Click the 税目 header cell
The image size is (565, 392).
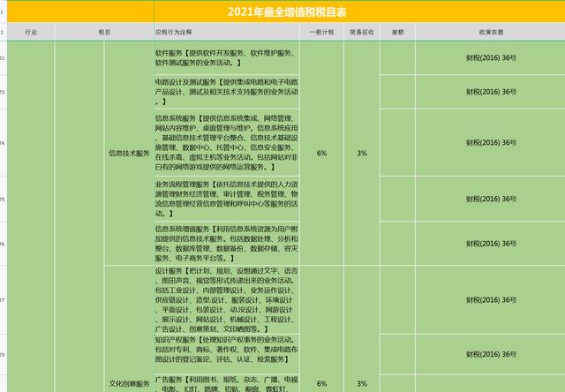point(104,32)
